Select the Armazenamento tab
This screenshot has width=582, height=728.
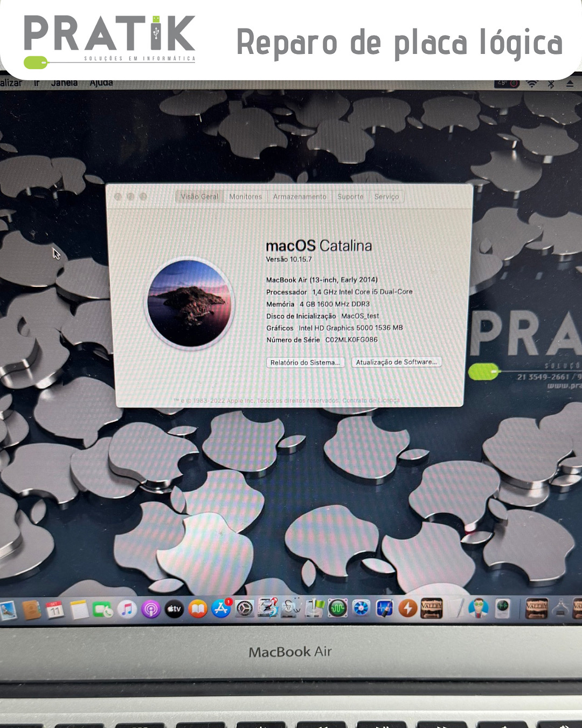pos(300,197)
